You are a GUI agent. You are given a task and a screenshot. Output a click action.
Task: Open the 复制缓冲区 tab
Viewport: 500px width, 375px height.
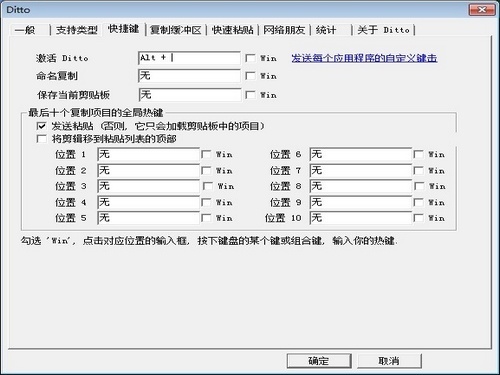coord(176,30)
